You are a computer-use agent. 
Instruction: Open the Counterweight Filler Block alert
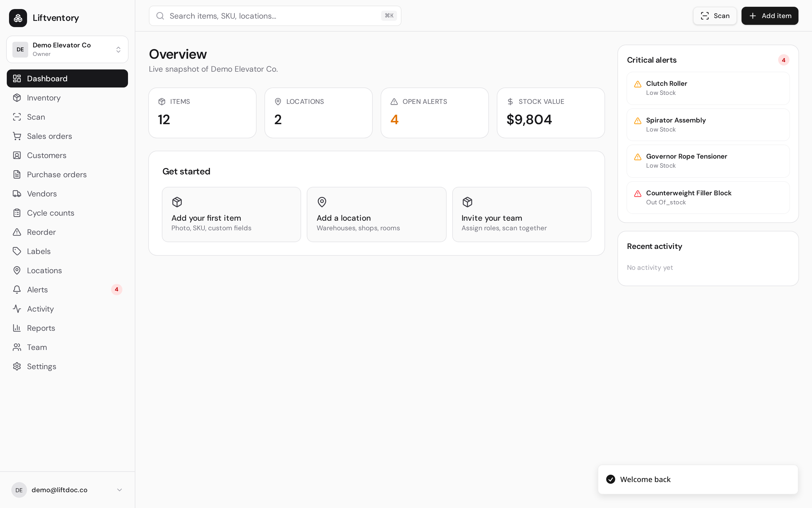(708, 198)
